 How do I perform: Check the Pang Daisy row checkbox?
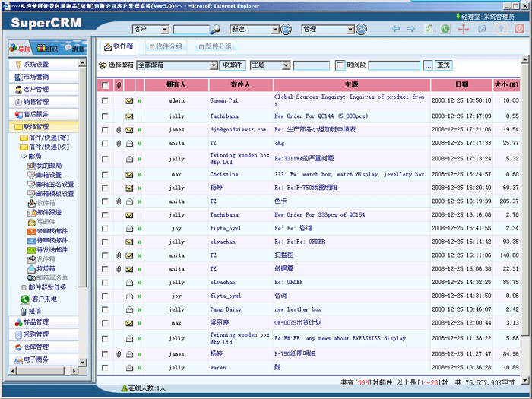click(105, 310)
